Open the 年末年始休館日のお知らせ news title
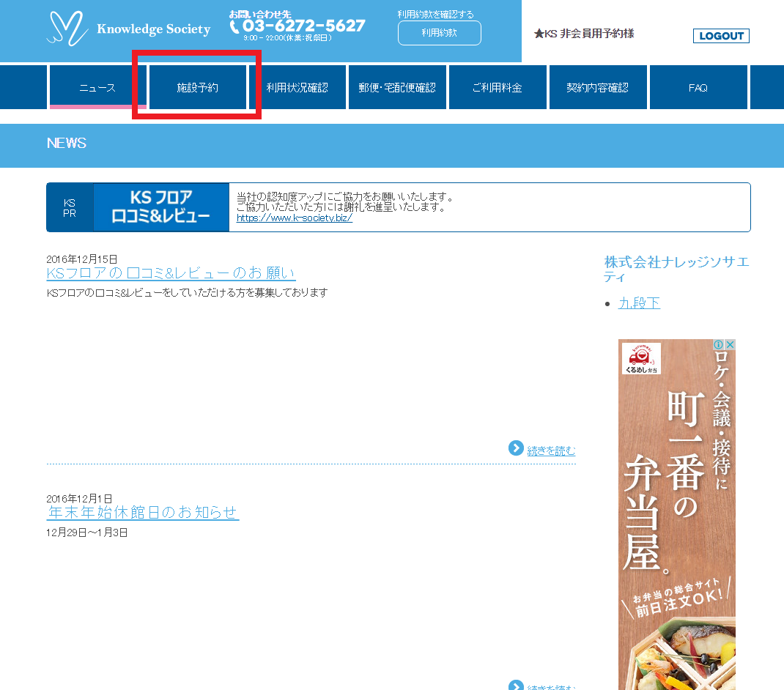This screenshot has height=690, width=784. (x=143, y=512)
